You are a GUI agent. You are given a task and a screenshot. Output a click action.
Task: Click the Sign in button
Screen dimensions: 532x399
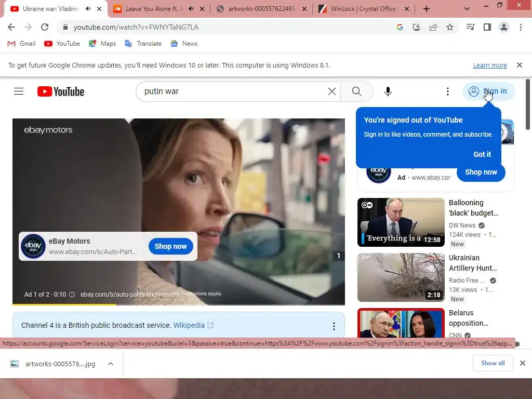click(488, 91)
